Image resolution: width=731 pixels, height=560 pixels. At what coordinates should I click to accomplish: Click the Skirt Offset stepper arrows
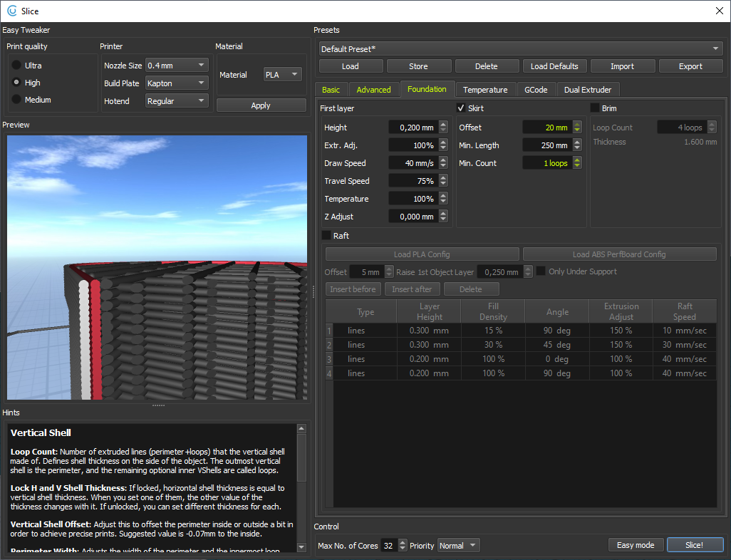[x=577, y=128]
